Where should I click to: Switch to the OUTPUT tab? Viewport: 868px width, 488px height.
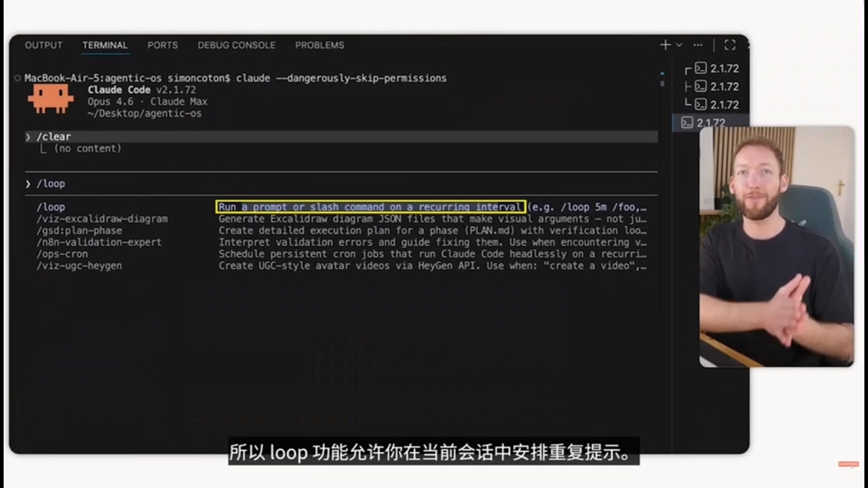(x=43, y=45)
